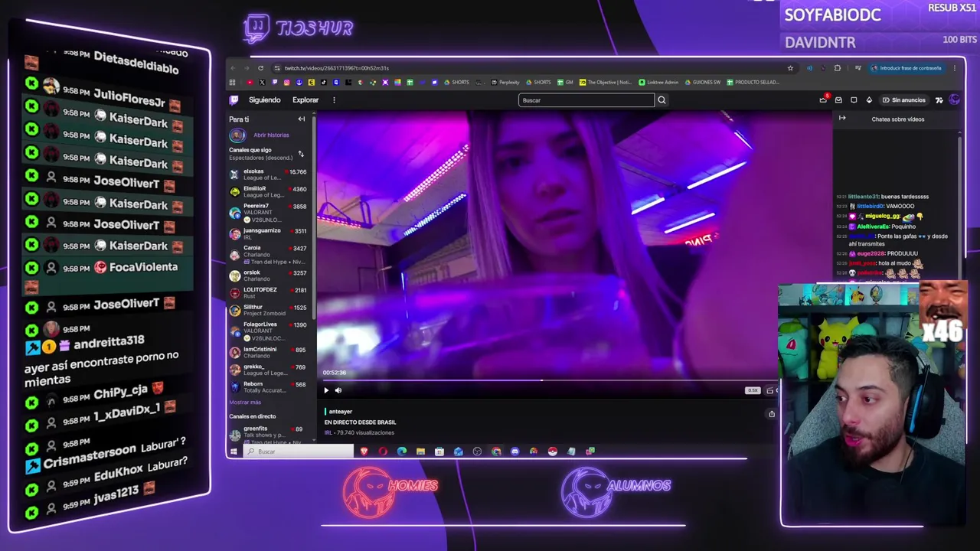Open Twitch Prime loot crown icon

823,99
